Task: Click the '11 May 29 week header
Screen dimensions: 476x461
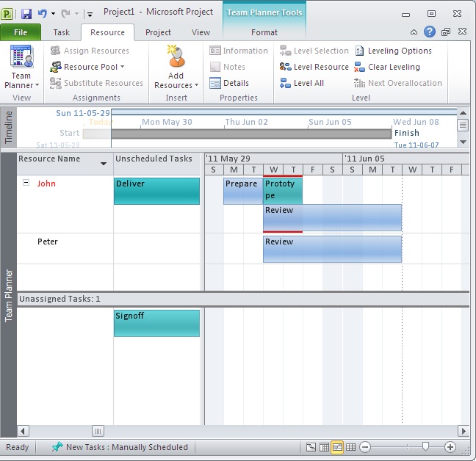Action: [274, 159]
